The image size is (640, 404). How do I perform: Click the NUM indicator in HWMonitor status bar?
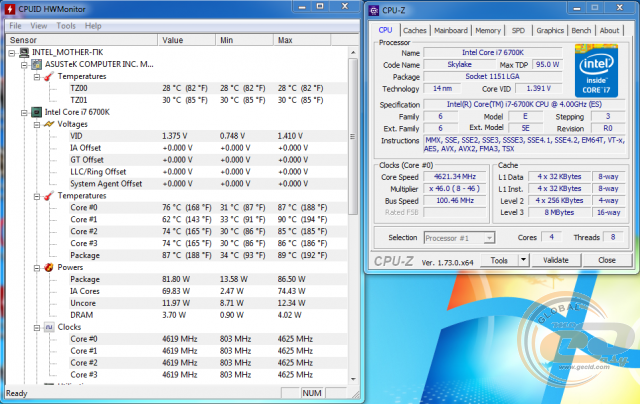[x=312, y=393]
